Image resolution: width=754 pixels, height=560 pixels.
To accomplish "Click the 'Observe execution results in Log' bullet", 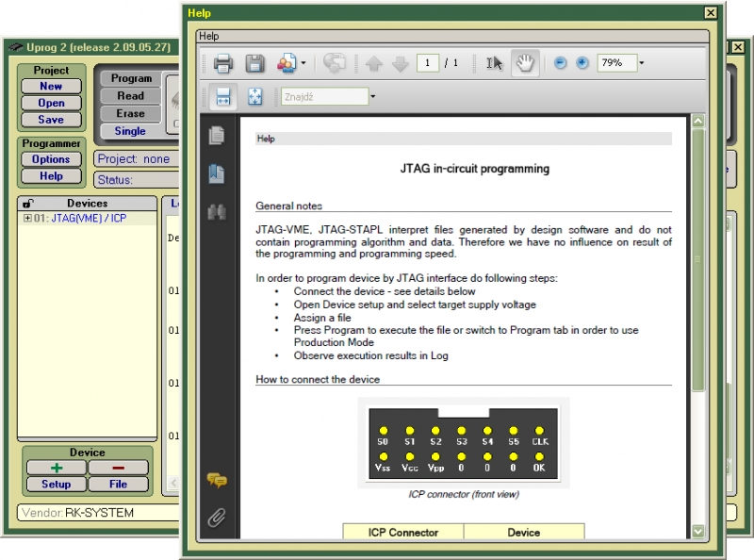I will click(371, 356).
